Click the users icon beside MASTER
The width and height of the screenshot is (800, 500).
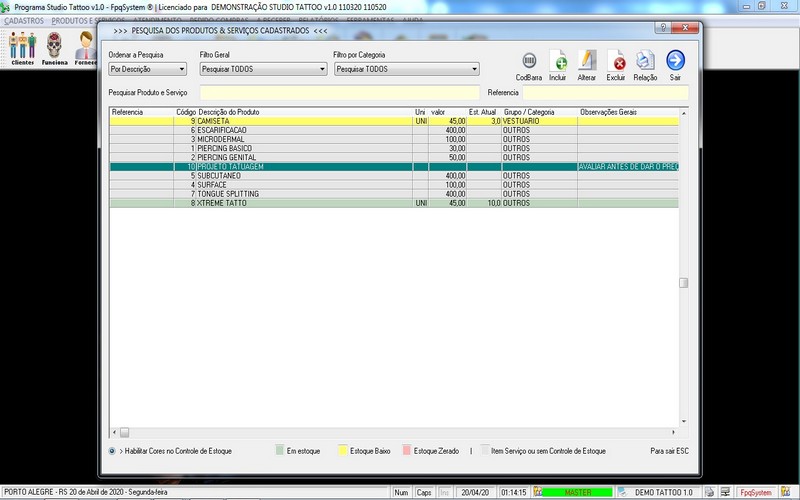537,492
